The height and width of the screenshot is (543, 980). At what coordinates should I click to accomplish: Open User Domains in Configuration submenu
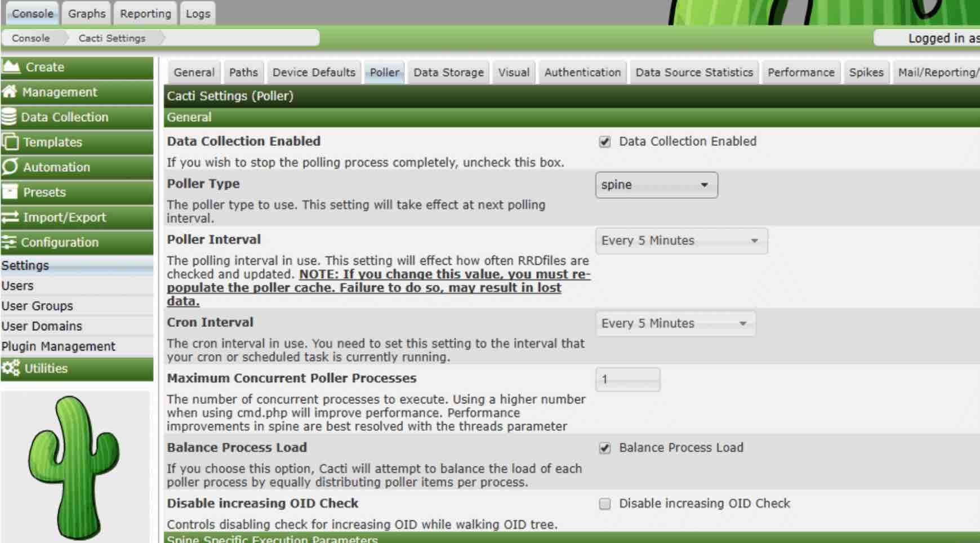[76, 326]
